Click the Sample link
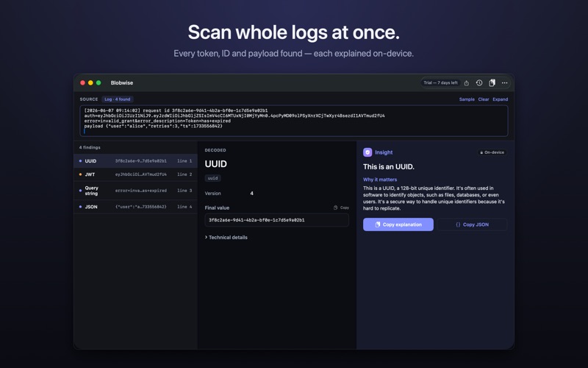This screenshot has height=368, width=588. click(x=467, y=99)
